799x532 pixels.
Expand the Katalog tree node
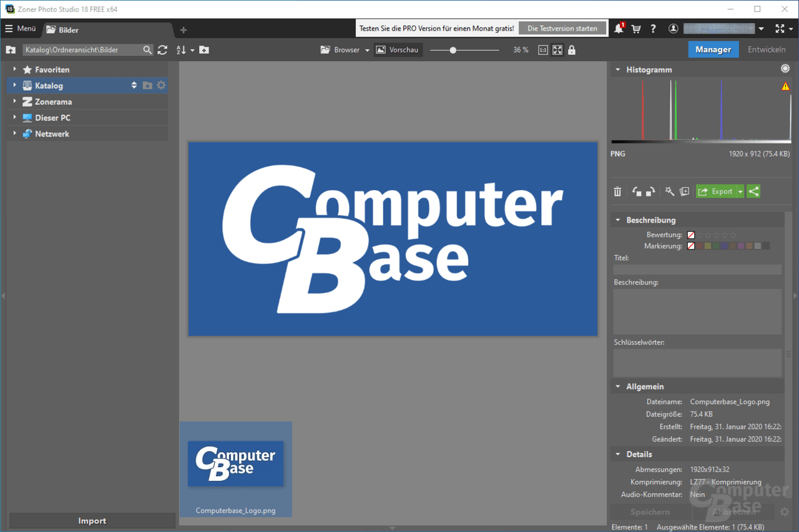(x=14, y=85)
